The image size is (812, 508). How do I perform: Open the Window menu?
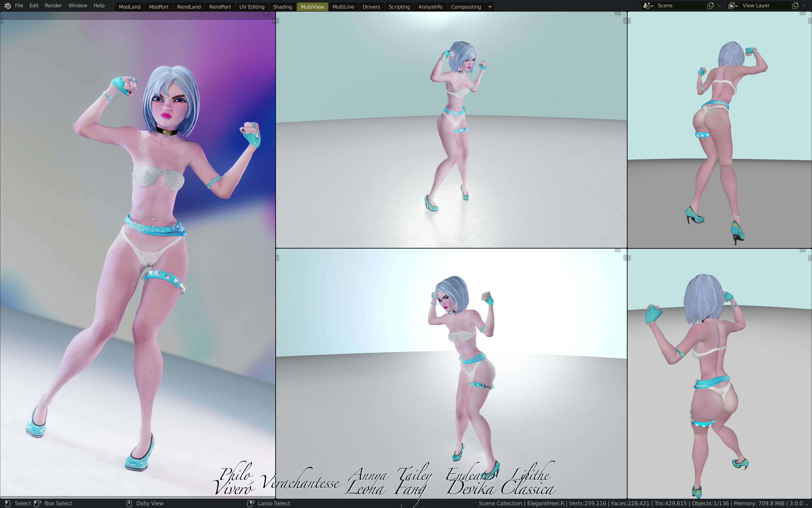pyautogui.click(x=78, y=6)
